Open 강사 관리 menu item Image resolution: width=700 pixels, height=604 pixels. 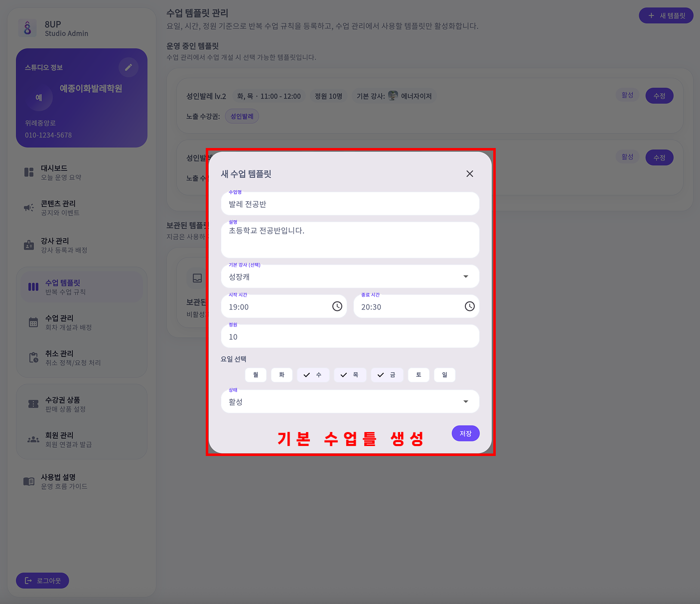pos(82,245)
